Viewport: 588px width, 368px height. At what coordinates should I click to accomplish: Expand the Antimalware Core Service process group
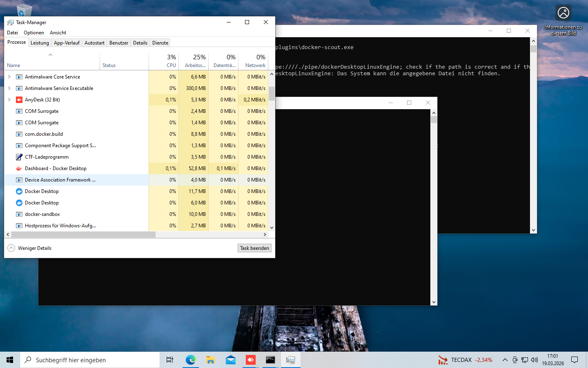pyautogui.click(x=9, y=77)
